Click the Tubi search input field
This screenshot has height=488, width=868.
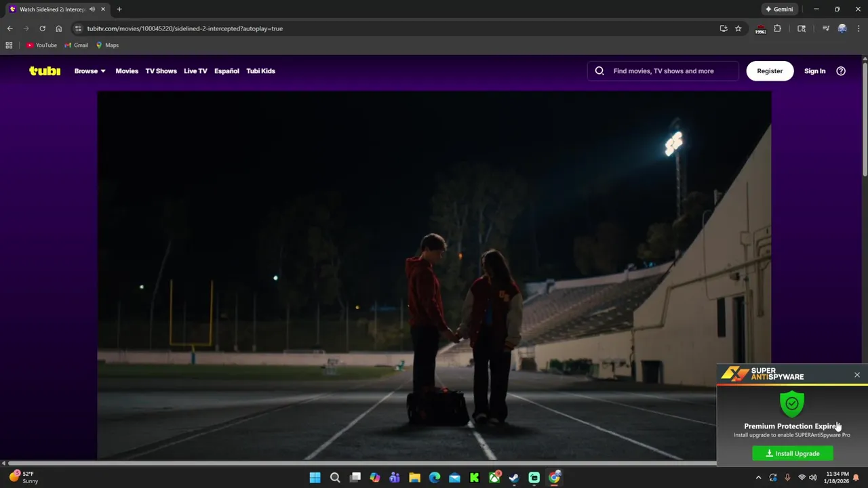(663, 70)
